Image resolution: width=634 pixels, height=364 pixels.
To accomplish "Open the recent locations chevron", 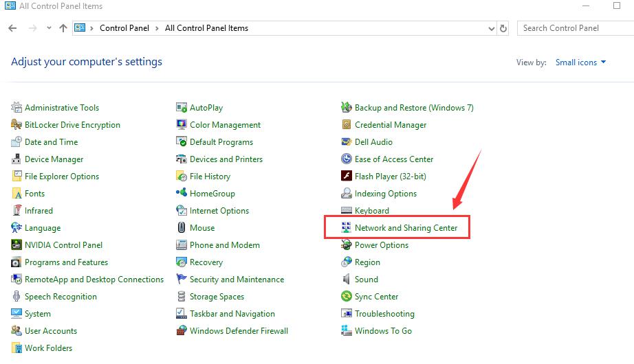I will (49, 28).
